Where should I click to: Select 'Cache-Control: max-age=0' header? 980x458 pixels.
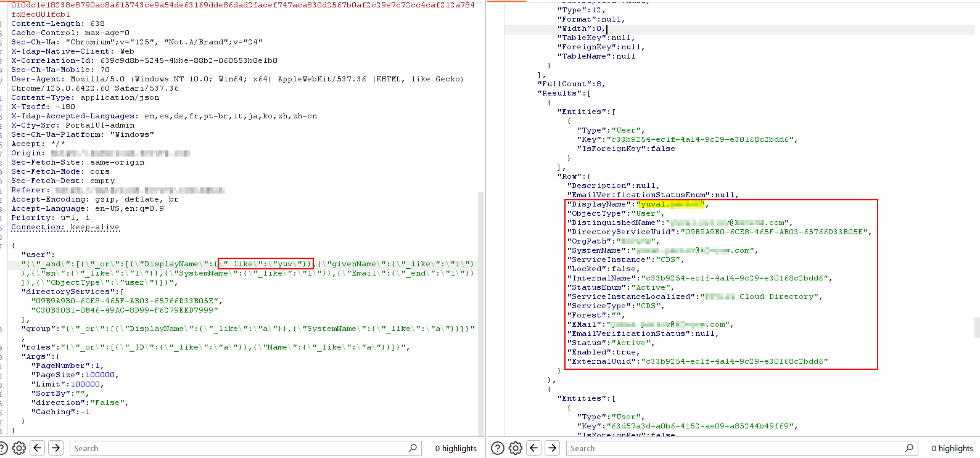pos(70,33)
